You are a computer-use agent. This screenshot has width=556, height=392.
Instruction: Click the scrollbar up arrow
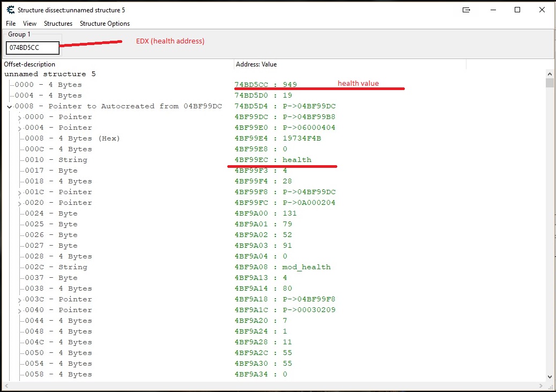point(550,74)
